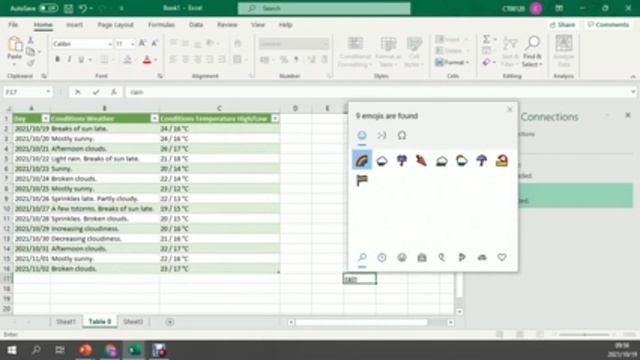The image size is (640, 360).
Task: Open Windows taskbar search
Action: (36, 350)
